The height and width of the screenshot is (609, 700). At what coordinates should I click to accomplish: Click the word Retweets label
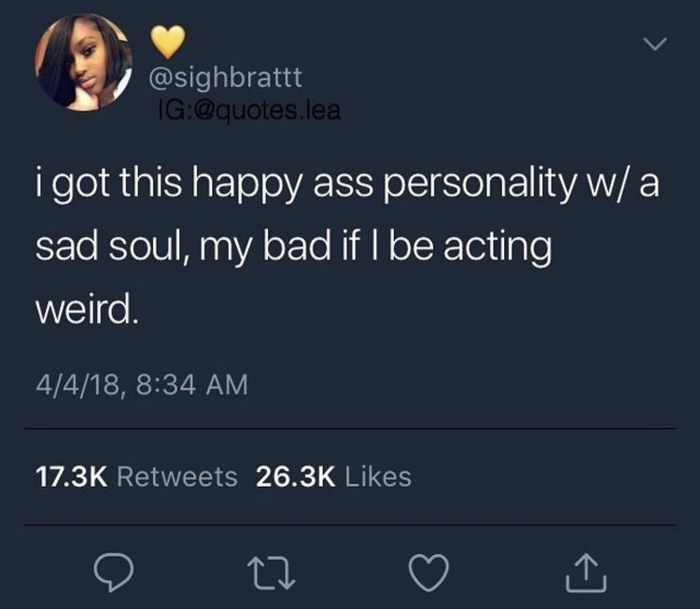pos(176,477)
